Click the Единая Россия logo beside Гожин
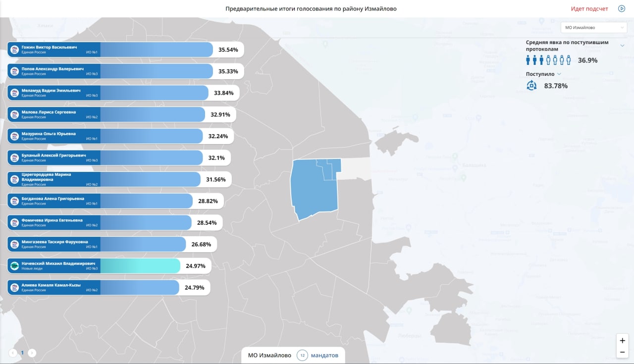The height and width of the screenshot is (364, 634). point(15,50)
